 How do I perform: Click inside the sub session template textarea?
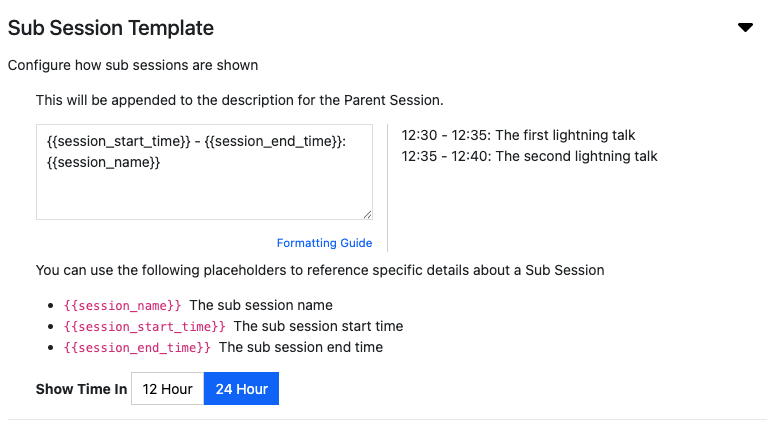point(204,172)
